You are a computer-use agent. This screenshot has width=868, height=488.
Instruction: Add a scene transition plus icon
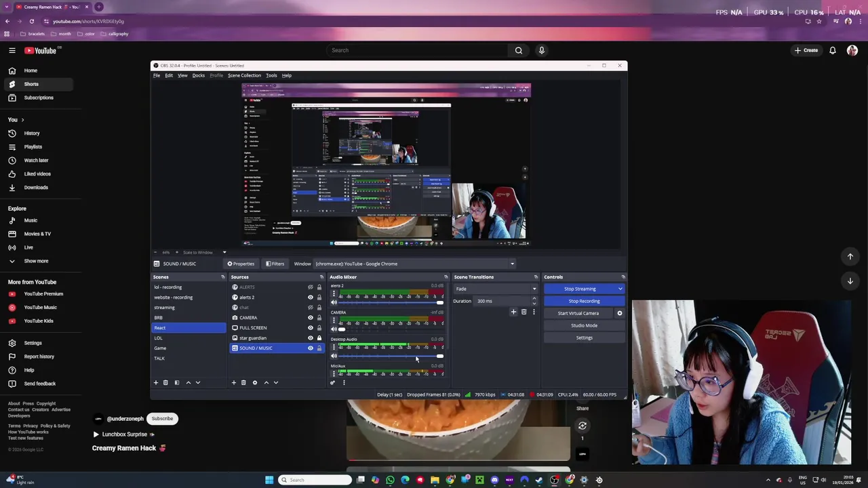pyautogui.click(x=513, y=312)
